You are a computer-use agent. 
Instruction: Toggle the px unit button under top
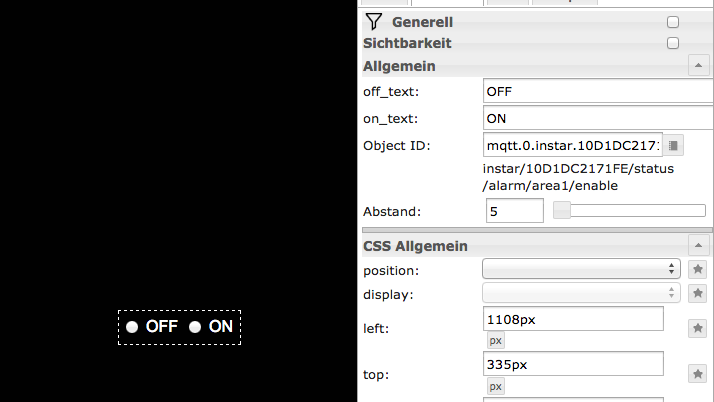click(495, 387)
